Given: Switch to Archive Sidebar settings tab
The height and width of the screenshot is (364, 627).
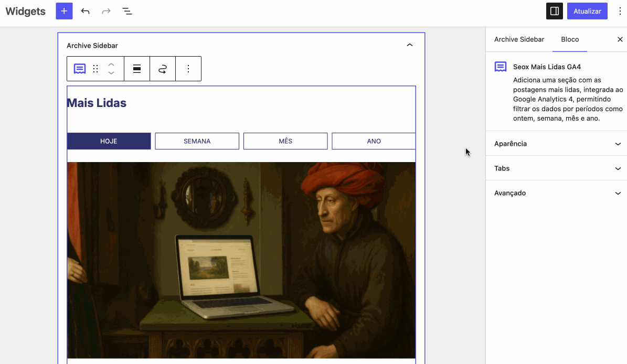Looking at the screenshot, I should pyautogui.click(x=519, y=39).
